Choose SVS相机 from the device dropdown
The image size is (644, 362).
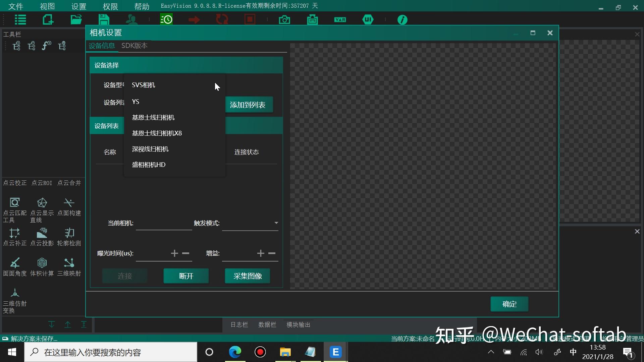click(x=143, y=85)
